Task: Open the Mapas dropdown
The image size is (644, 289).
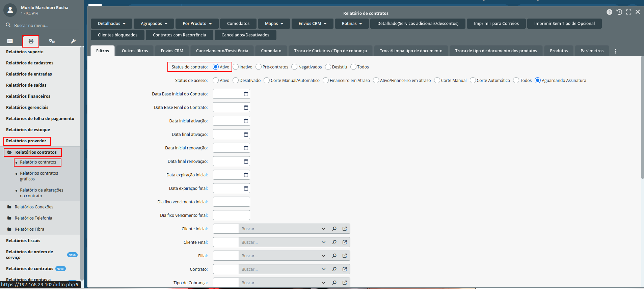Action: click(x=274, y=24)
